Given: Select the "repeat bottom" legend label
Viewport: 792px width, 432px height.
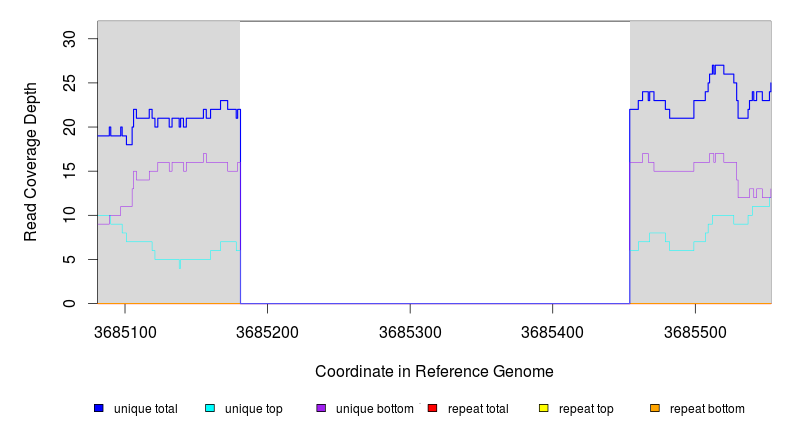Looking at the screenshot, I should [707, 409].
